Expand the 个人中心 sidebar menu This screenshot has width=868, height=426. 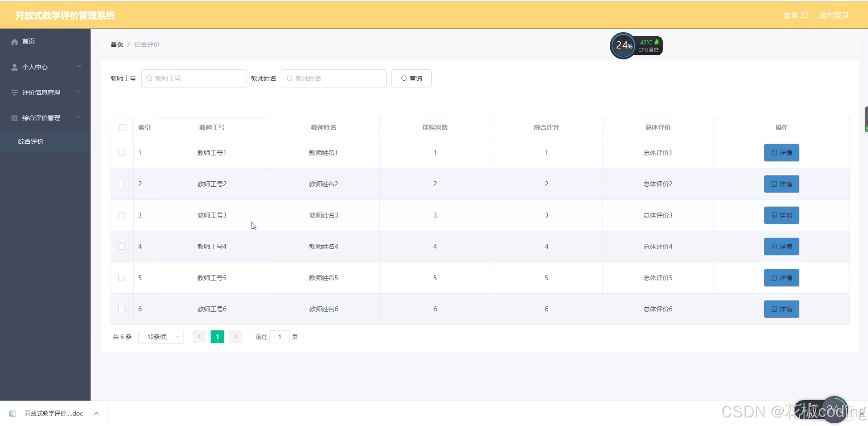(45, 67)
